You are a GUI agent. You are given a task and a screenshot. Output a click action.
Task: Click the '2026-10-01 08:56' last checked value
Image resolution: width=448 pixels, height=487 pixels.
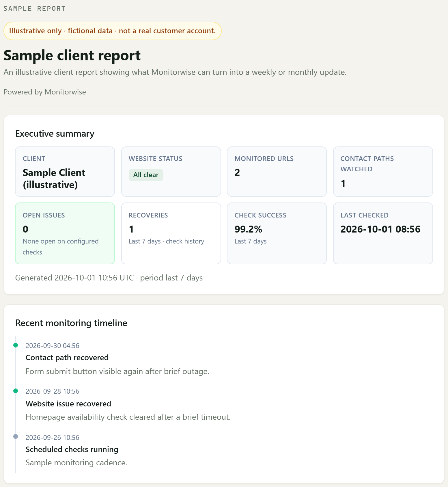[380, 229]
